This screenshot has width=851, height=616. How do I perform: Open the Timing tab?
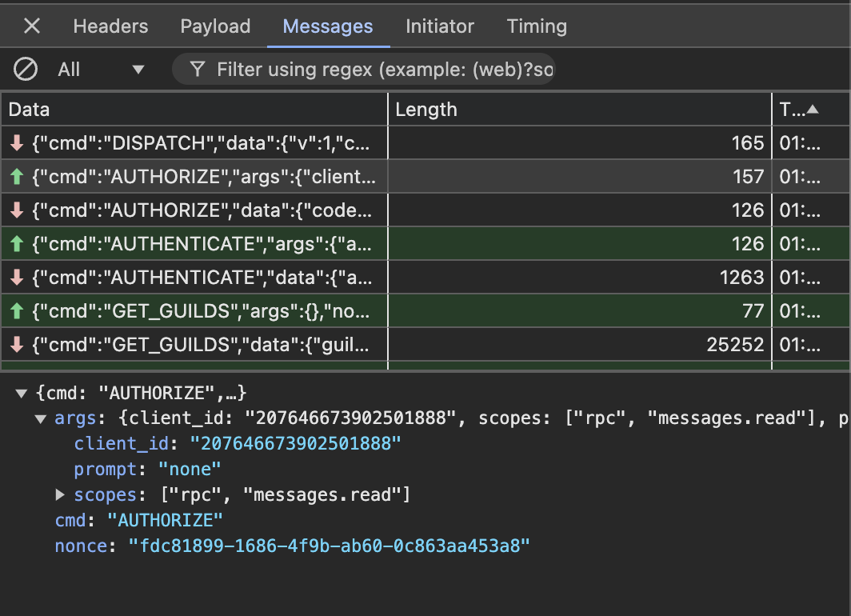[537, 26]
